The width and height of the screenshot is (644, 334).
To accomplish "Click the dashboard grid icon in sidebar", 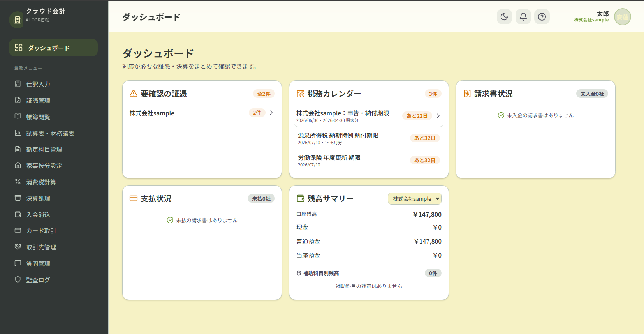I will 19,48.
